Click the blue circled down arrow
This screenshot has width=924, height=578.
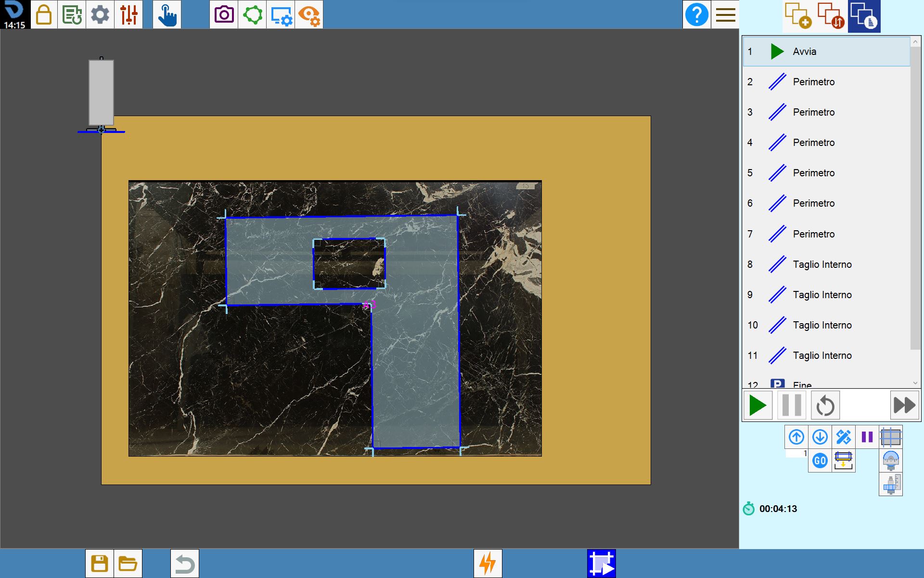[820, 437]
